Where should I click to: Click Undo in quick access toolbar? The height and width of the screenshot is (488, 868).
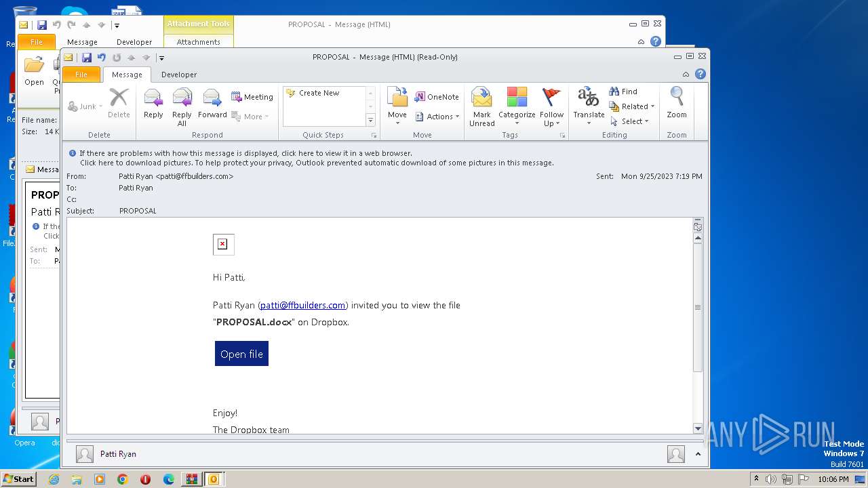pyautogui.click(x=102, y=58)
